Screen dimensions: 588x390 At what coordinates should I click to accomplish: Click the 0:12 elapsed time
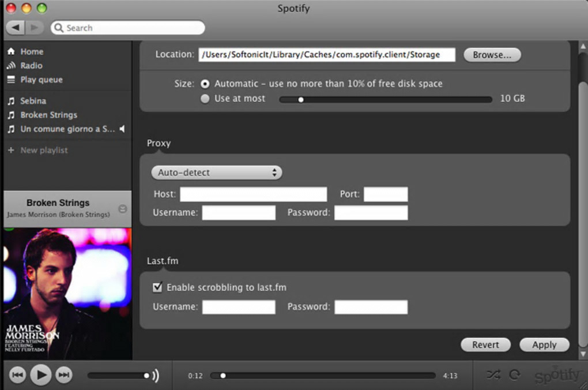pyautogui.click(x=195, y=376)
